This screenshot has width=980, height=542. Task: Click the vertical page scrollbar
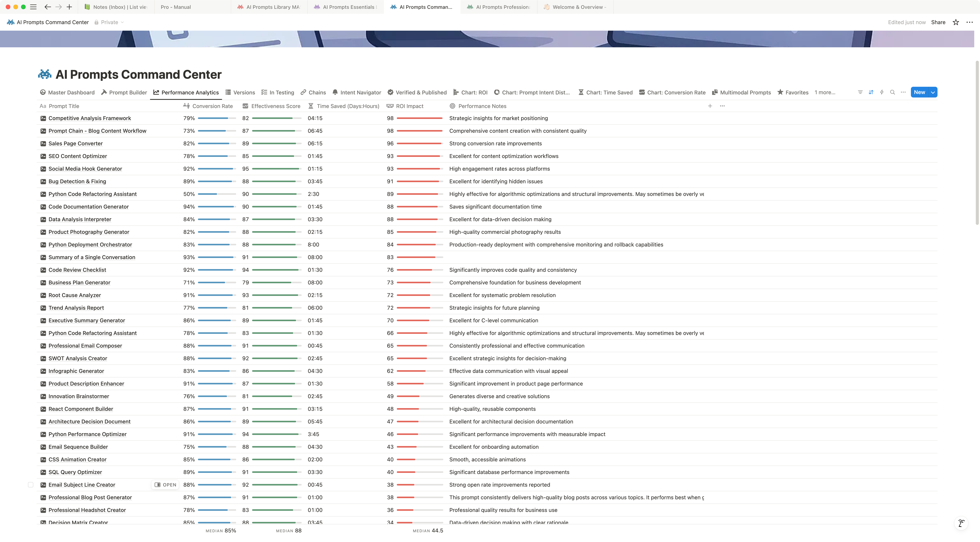pyautogui.click(x=977, y=143)
